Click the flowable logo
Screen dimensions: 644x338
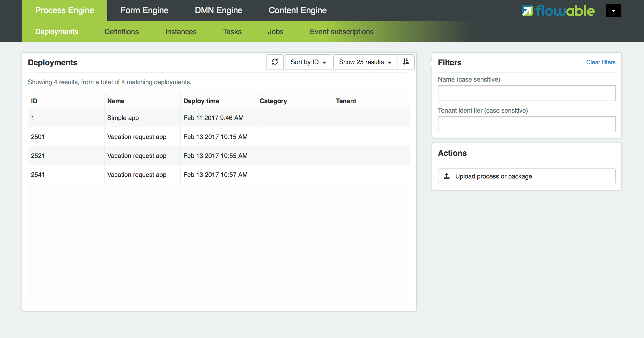558,11
